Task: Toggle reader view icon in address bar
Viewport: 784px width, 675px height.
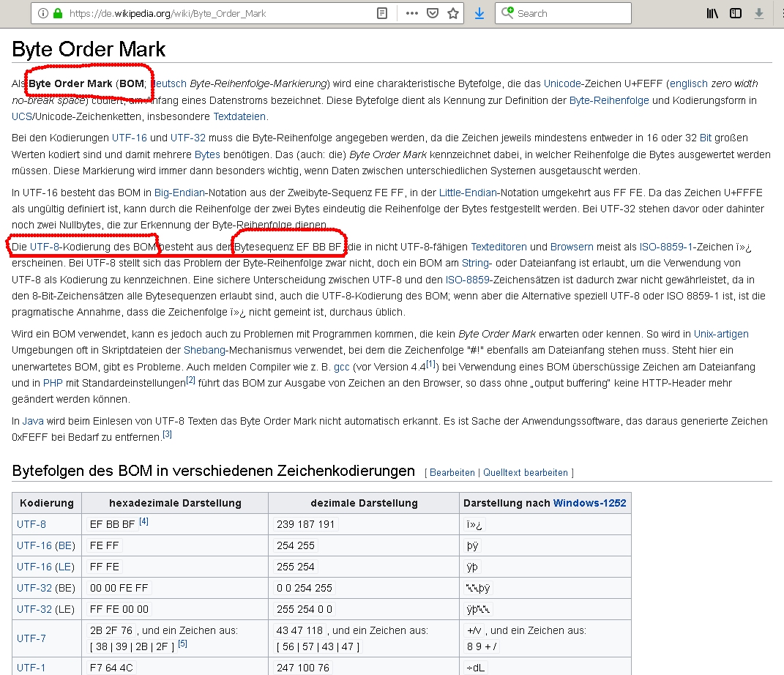Action: click(381, 13)
